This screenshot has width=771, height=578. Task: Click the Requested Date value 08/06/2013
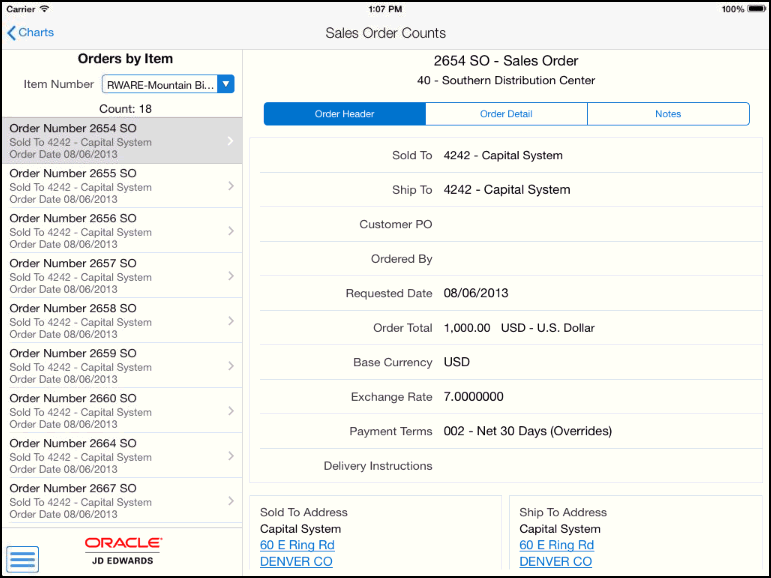click(x=476, y=293)
